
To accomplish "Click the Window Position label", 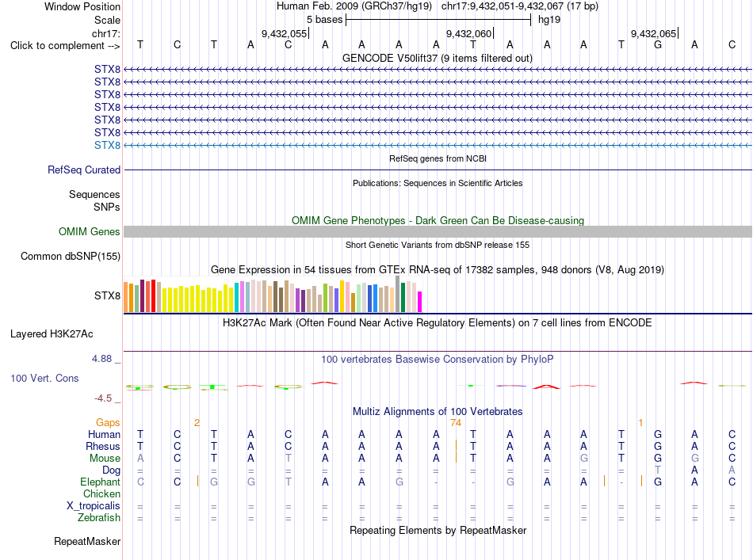I will coord(82,6).
